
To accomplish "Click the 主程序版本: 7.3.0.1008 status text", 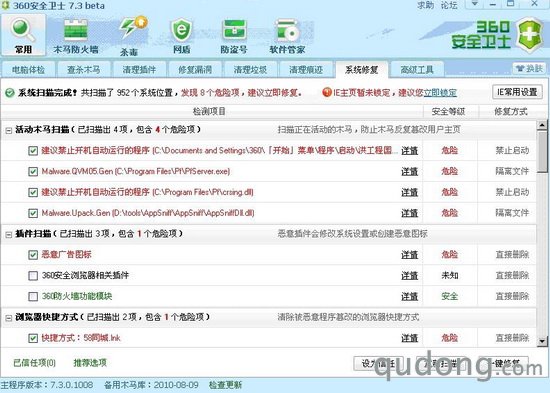I will tap(47, 385).
